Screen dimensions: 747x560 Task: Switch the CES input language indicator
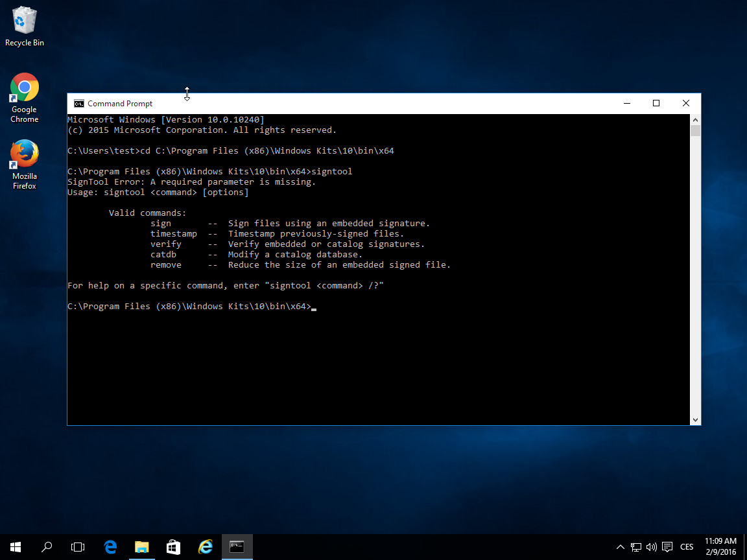[x=687, y=547]
